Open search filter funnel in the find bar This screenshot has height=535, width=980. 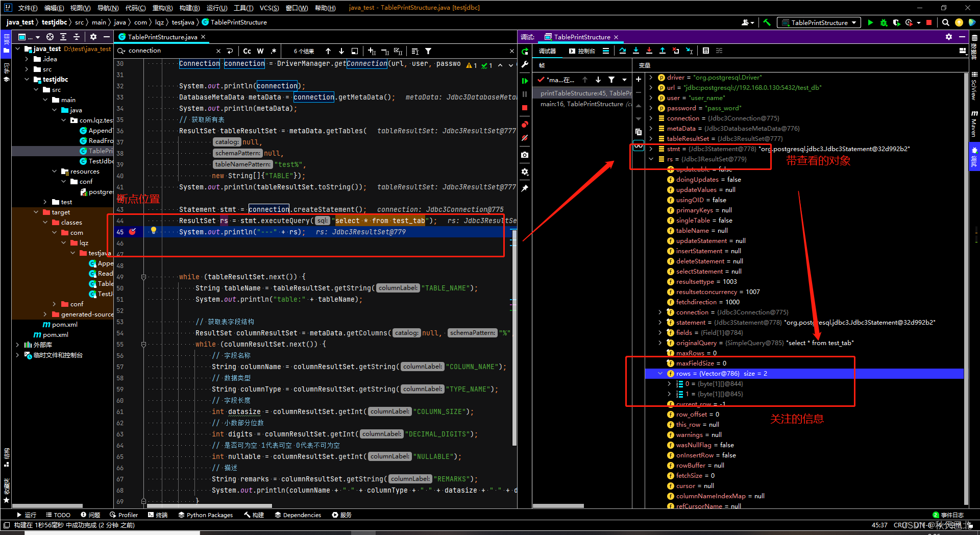click(428, 51)
